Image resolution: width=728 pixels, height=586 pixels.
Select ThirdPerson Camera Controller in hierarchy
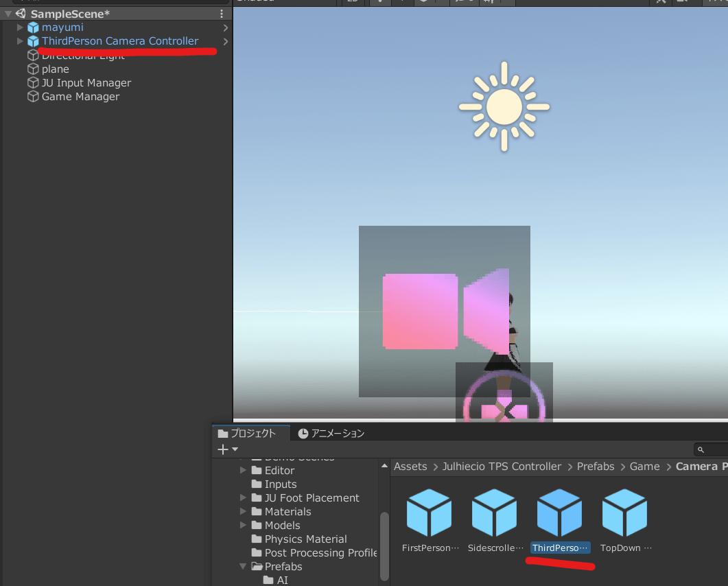point(120,41)
